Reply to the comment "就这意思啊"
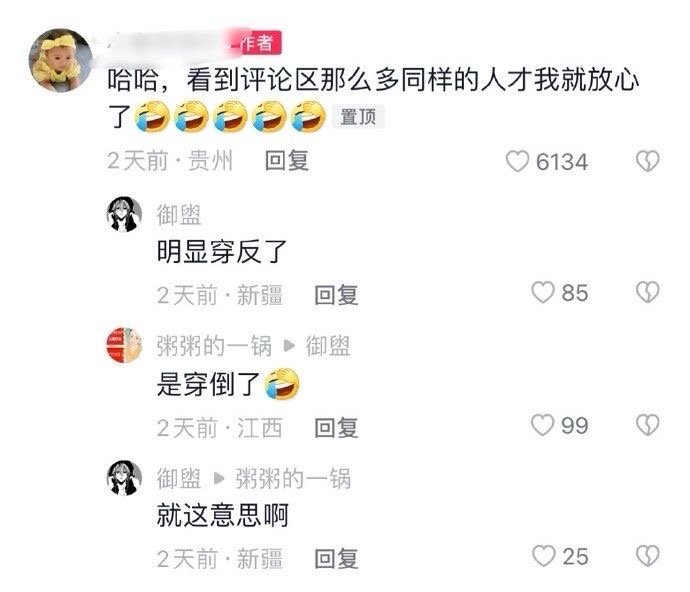 point(336,559)
